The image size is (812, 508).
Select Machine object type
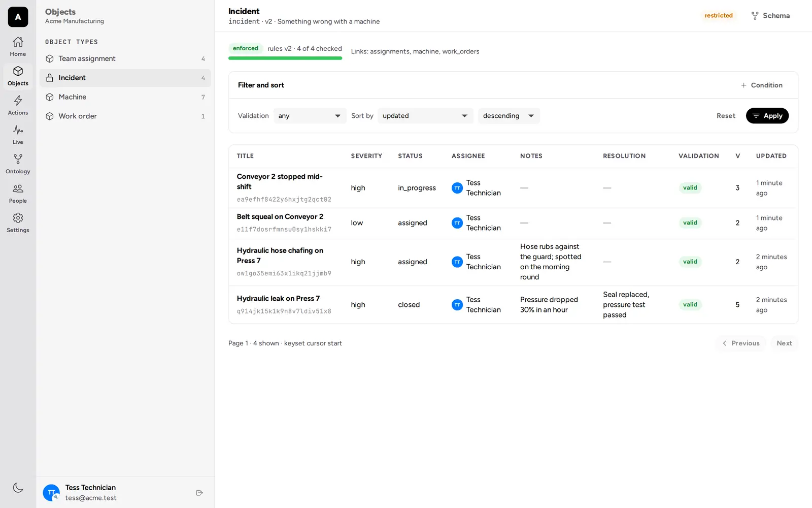(125, 97)
